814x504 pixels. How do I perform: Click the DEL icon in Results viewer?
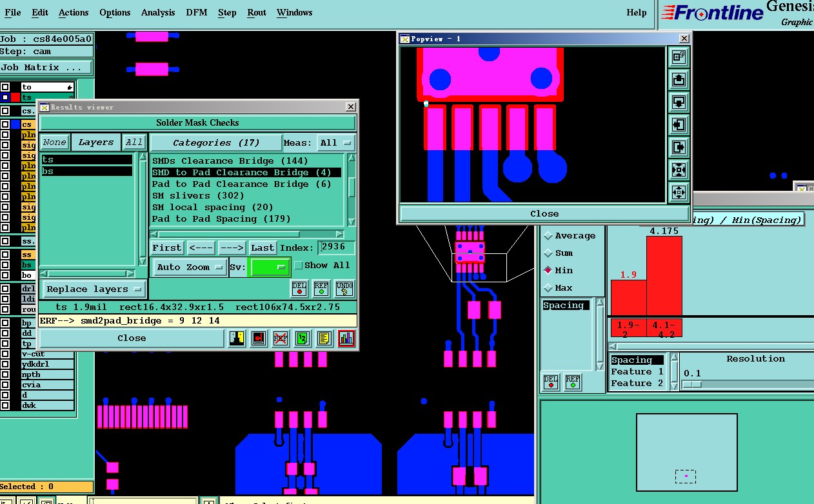(299, 287)
